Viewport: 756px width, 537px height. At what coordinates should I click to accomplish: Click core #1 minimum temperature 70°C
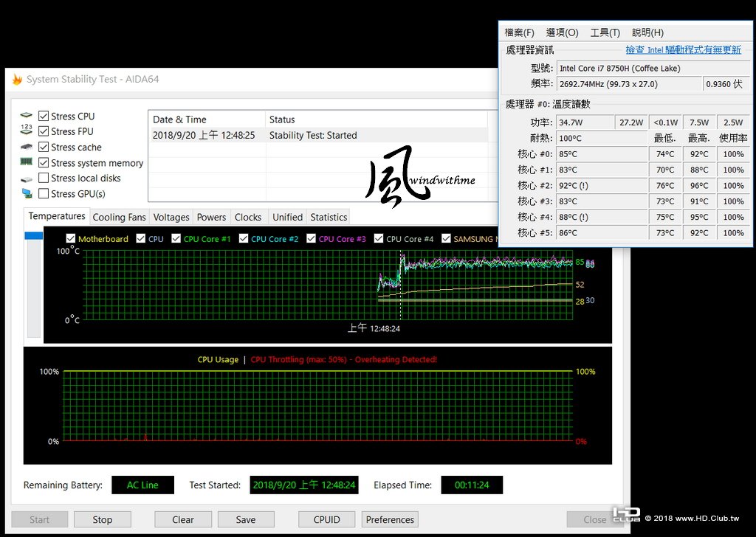(665, 170)
